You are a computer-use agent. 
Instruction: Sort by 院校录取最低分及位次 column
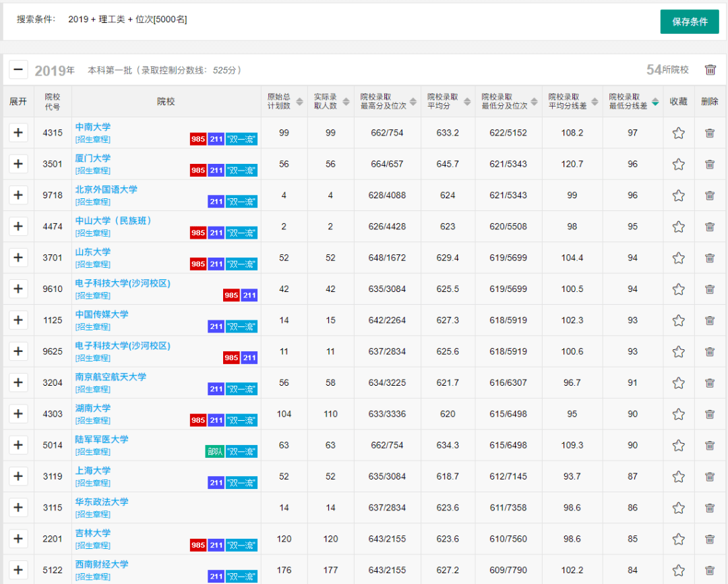click(534, 101)
